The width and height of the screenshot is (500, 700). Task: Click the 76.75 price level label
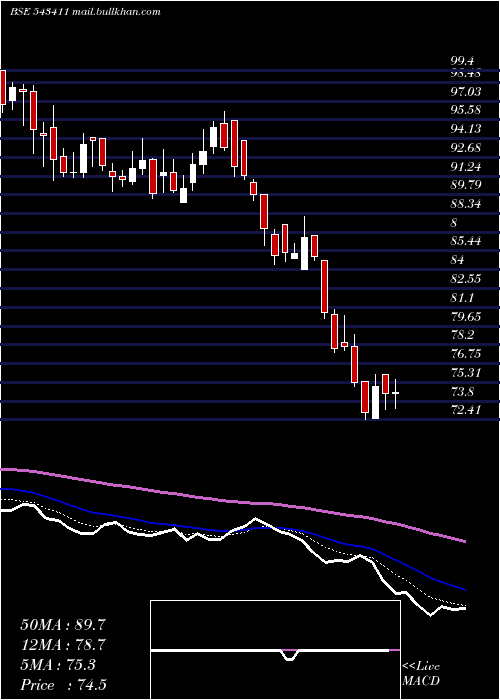[x=467, y=354]
